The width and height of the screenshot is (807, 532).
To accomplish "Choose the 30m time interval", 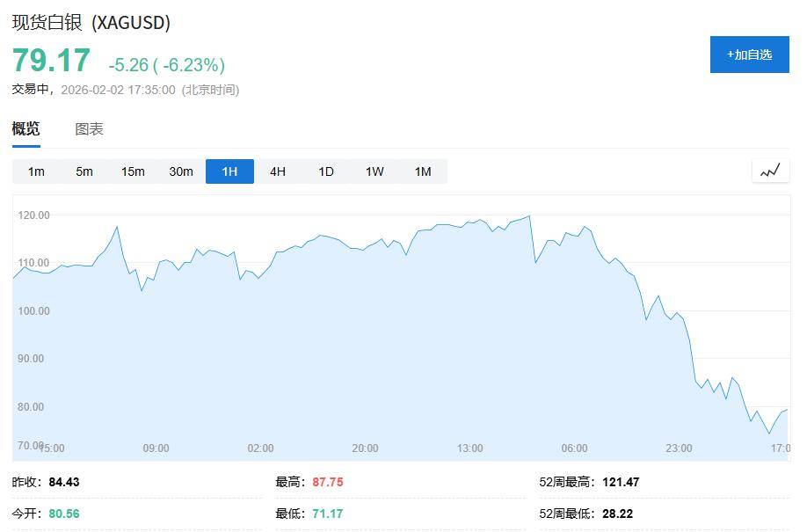I will 181,171.
